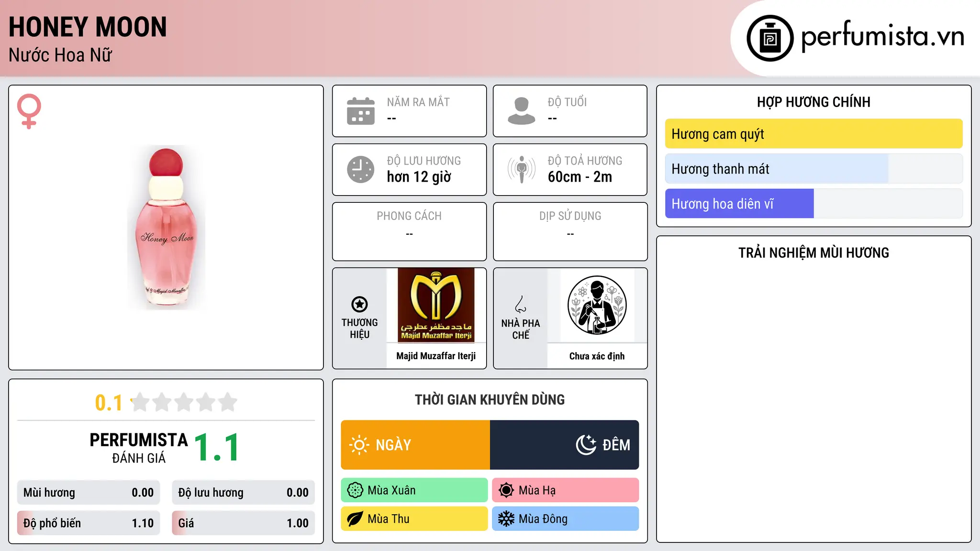Viewport: 980px width, 551px height.
Task: Click the Hương hoa diên vĩ accord bar
Action: (x=814, y=204)
